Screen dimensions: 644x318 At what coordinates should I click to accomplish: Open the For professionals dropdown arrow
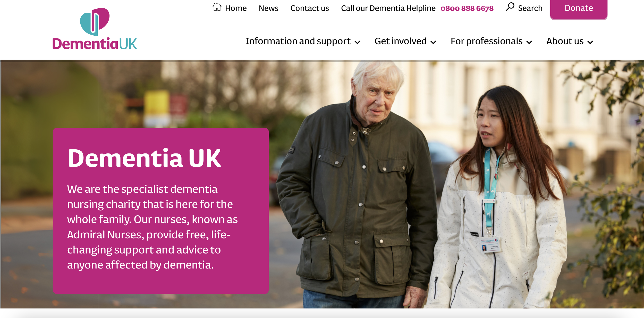529,42
